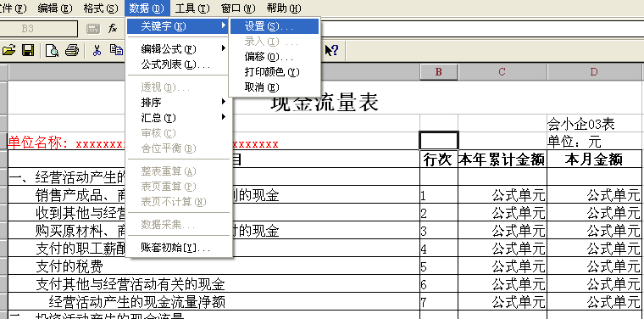Click row number 4 cell in 行次 column

(x=439, y=248)
